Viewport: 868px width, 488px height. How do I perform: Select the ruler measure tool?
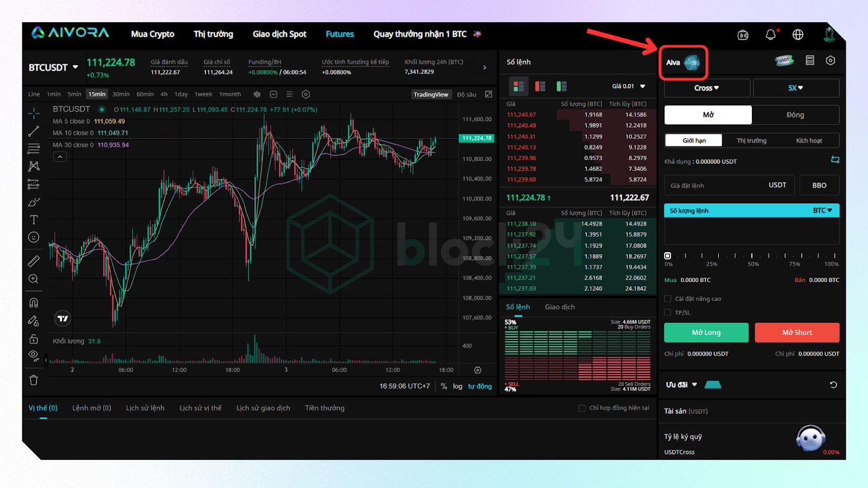pos(34,261)
